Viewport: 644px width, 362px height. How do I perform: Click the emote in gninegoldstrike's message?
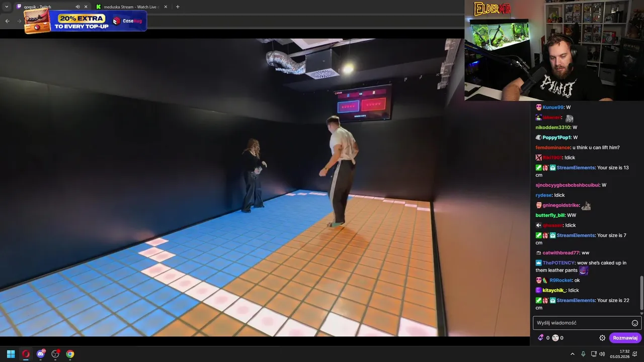(586, 205)
